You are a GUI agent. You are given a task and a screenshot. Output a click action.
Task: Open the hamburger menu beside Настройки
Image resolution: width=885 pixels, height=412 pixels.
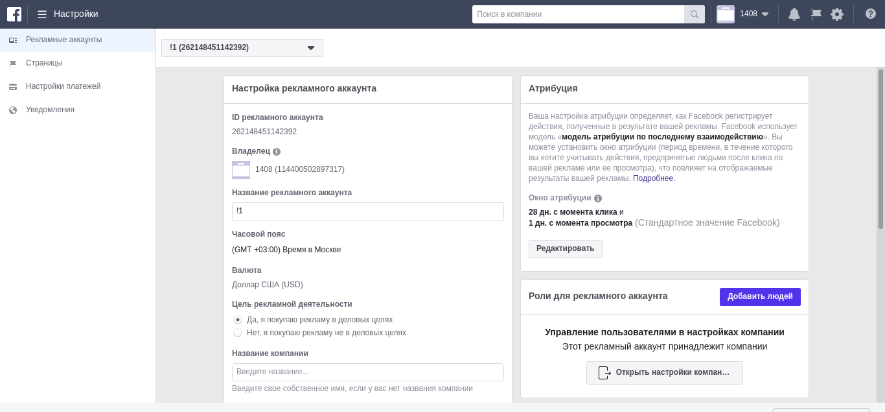point(42,14)
